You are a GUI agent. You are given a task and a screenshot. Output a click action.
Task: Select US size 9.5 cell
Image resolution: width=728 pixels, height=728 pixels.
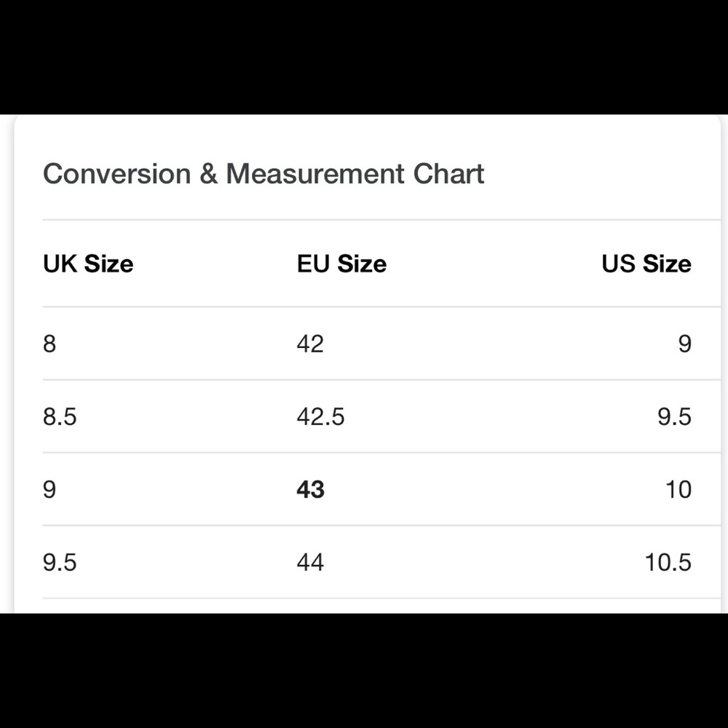click(675, 416)
